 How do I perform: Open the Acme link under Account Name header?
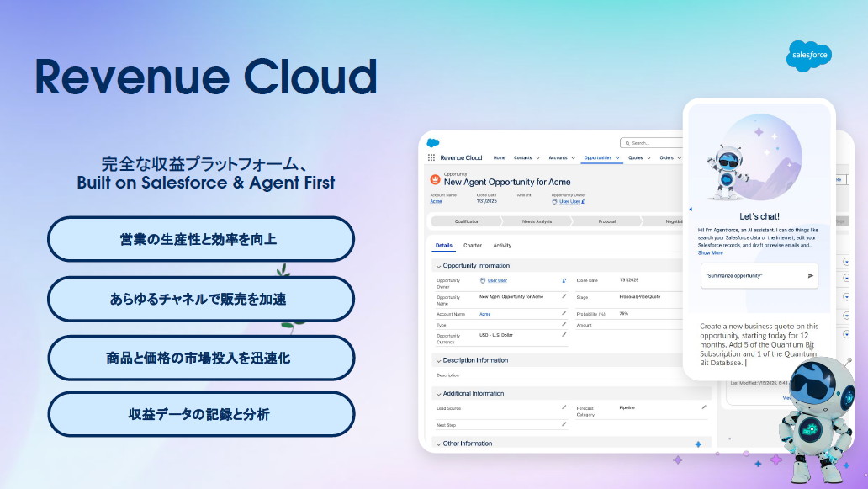click(x=437, y=201)
